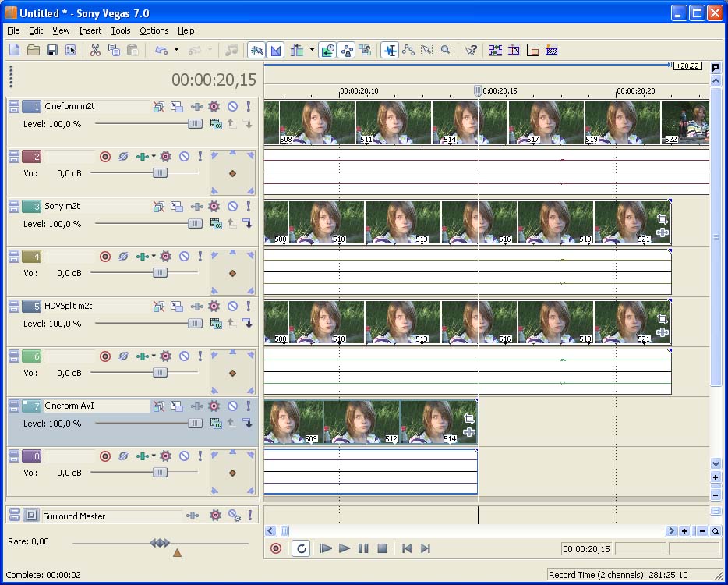Open the Options menu

click(154, 30)
